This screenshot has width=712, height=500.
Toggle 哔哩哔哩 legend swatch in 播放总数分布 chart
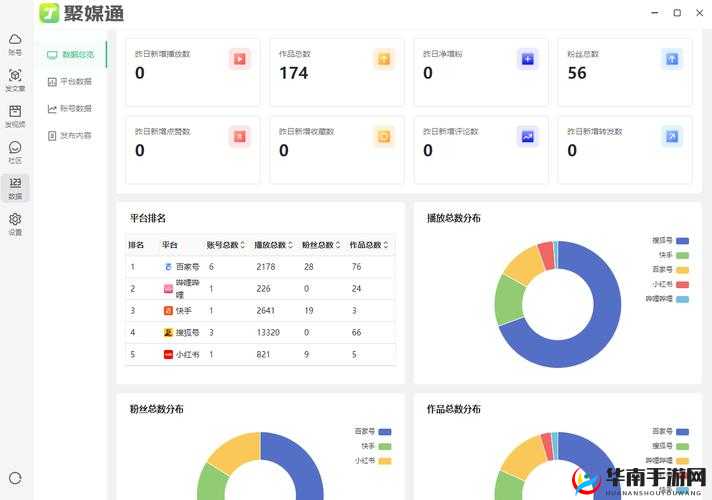(x=682, y=299)
